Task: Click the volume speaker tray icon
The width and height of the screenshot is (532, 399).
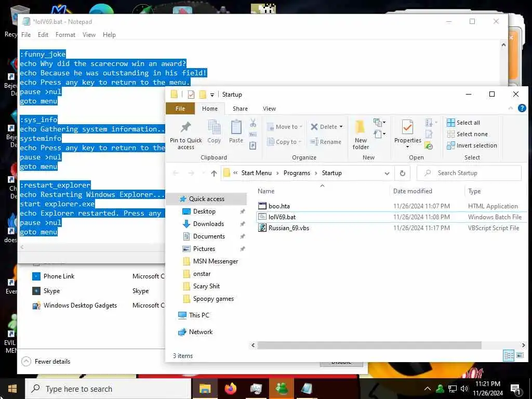Action: point(464,389)
